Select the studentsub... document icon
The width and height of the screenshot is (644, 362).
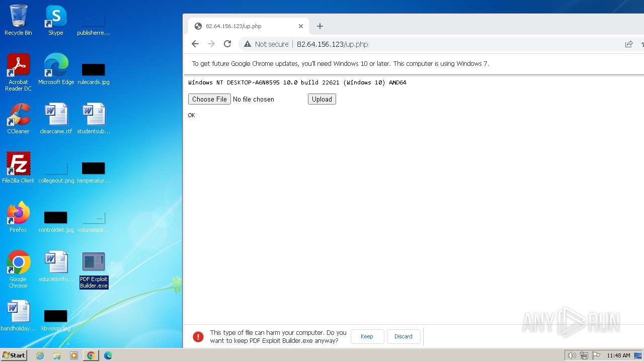click(94, 118)
